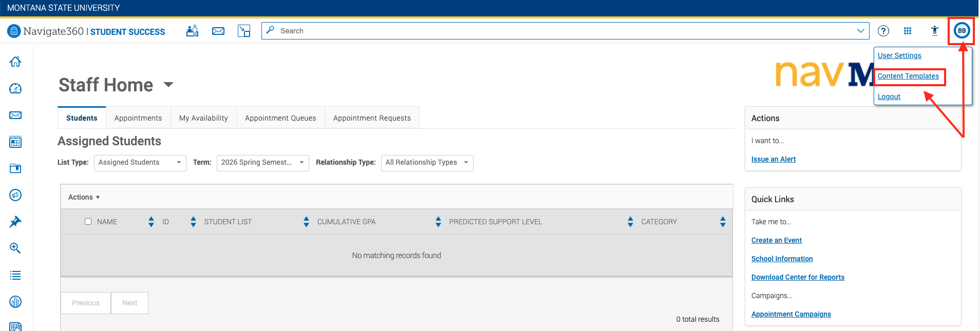Viewport: 980px width, 331px height.
Task: Click the School Information link
Action: point(782,259)
